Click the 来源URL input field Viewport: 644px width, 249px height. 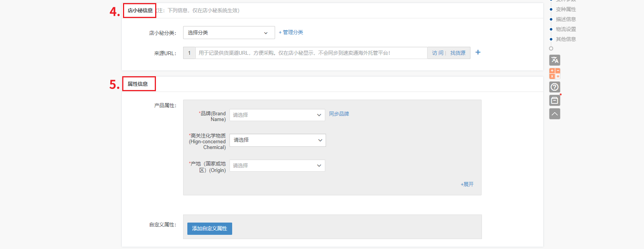(311, 53)
